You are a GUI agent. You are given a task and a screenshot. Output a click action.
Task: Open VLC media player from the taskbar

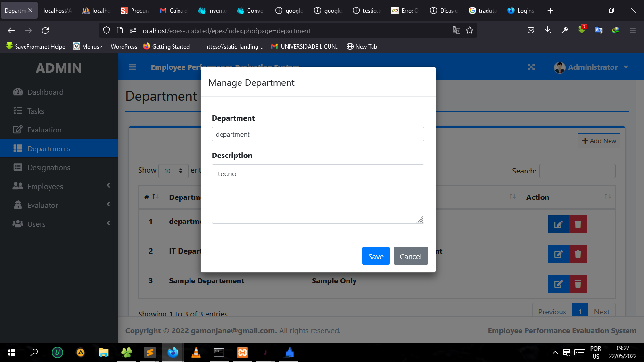[196, 352]
